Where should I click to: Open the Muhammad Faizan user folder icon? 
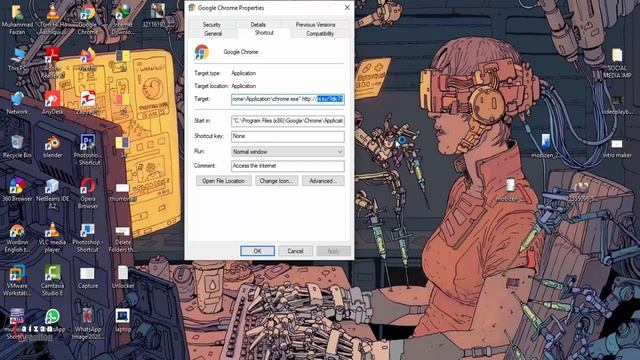click(17, 19)
